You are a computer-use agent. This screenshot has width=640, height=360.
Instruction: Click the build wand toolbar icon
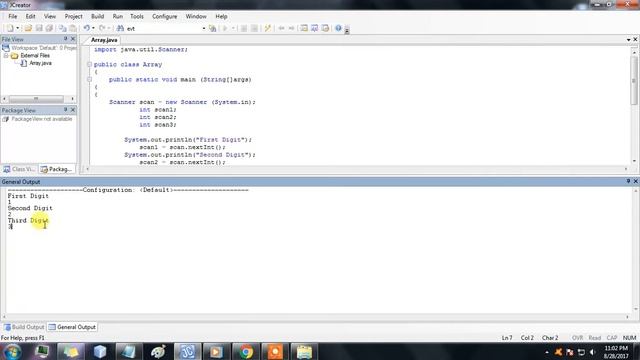267,28
